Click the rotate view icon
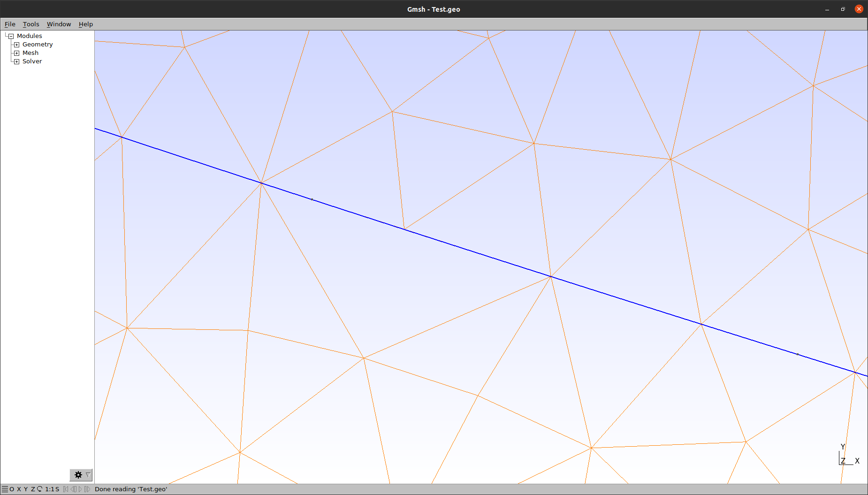868x495 pixels. click(40, 489)
